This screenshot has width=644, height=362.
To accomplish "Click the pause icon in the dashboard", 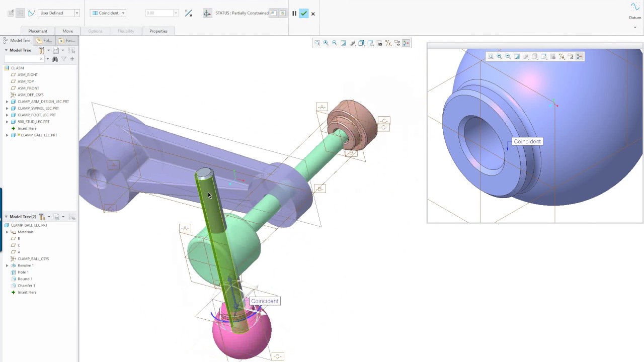I will pos(294,14).
